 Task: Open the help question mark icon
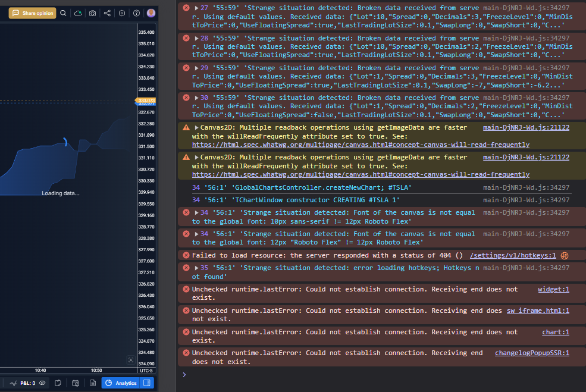click(136, 13)
